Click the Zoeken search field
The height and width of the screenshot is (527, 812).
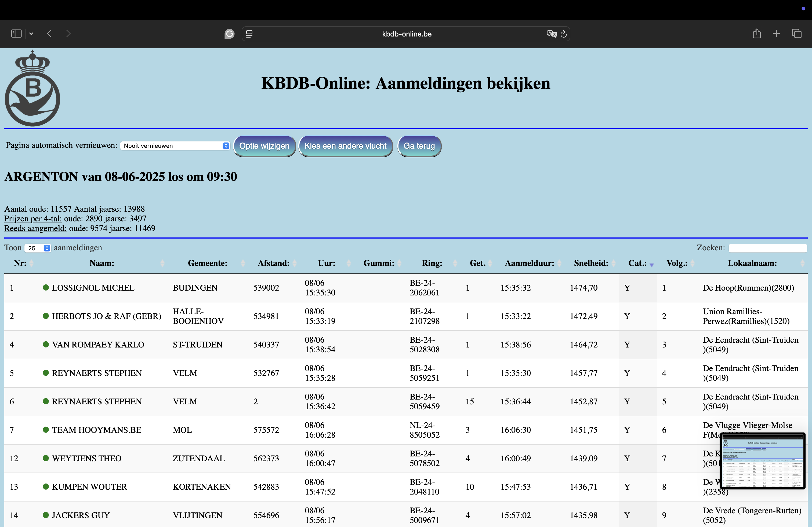pos(767,248)
